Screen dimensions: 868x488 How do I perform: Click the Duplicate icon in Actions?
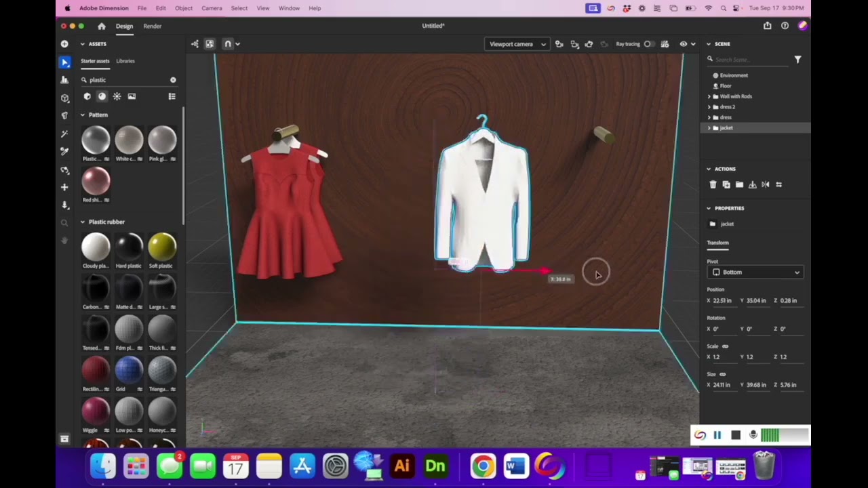[x=726, y=184]
